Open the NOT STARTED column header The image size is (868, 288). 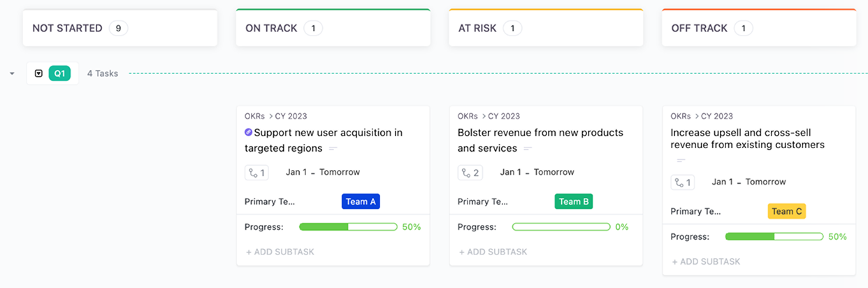coord(120,28)
